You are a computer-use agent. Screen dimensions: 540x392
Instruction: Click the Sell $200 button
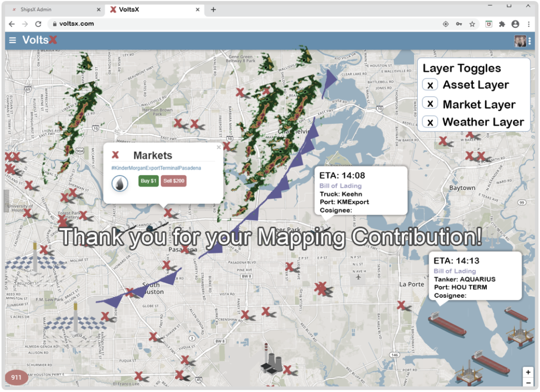click(x=173, y=181)
